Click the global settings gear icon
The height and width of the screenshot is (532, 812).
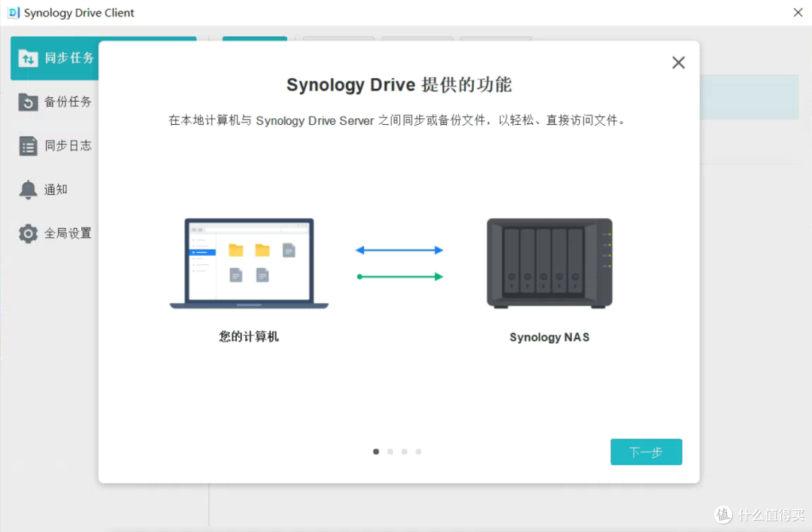[x=28, y=233]
